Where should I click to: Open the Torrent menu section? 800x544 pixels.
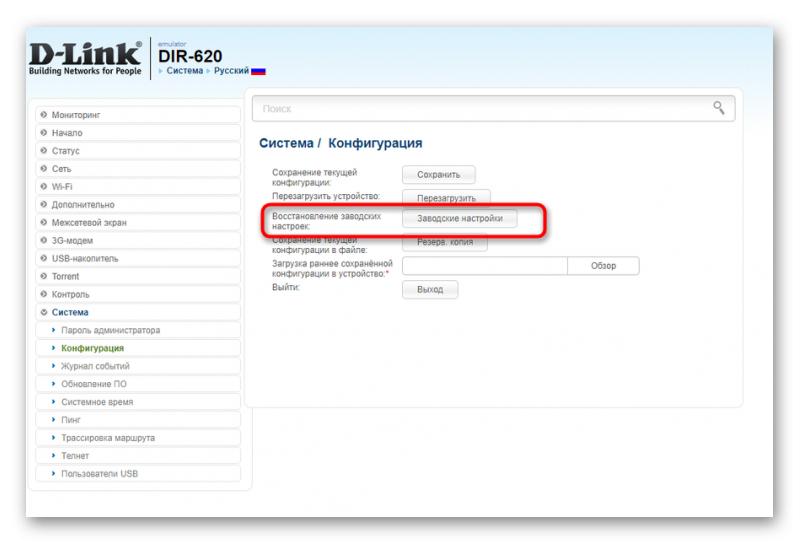point(138,276)
